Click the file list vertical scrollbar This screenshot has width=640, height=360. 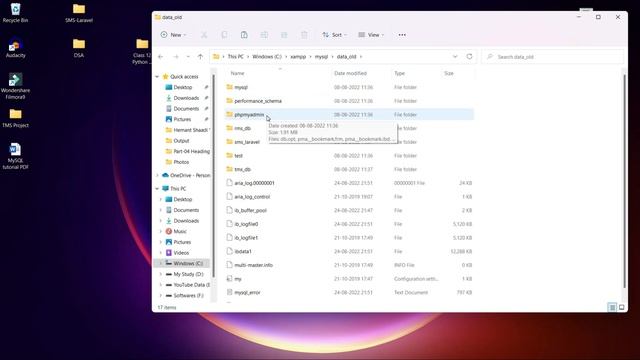coord(624,182)
